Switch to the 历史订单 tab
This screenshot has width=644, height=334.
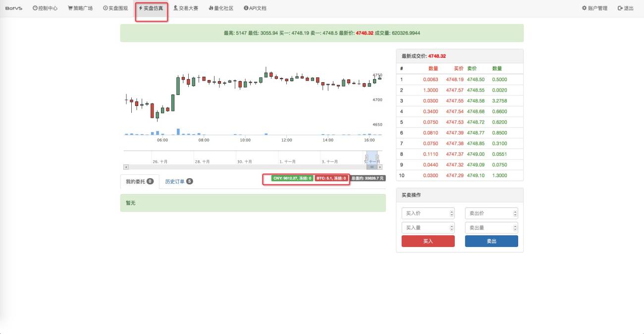[179, 182]
